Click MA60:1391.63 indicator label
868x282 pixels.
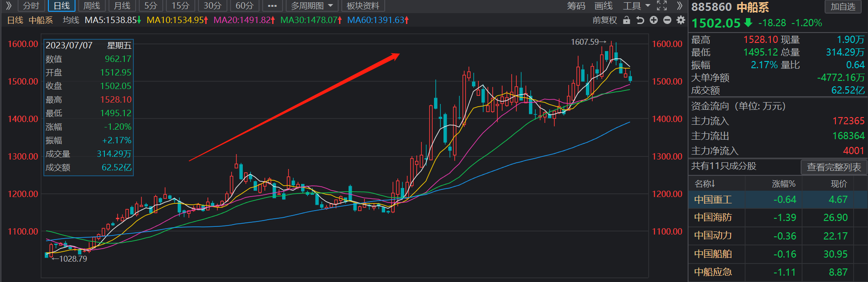pos(378,20)
